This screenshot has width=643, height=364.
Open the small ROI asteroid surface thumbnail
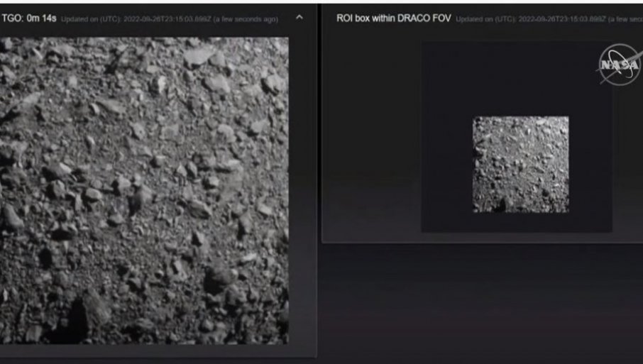[x=520, y=164]
